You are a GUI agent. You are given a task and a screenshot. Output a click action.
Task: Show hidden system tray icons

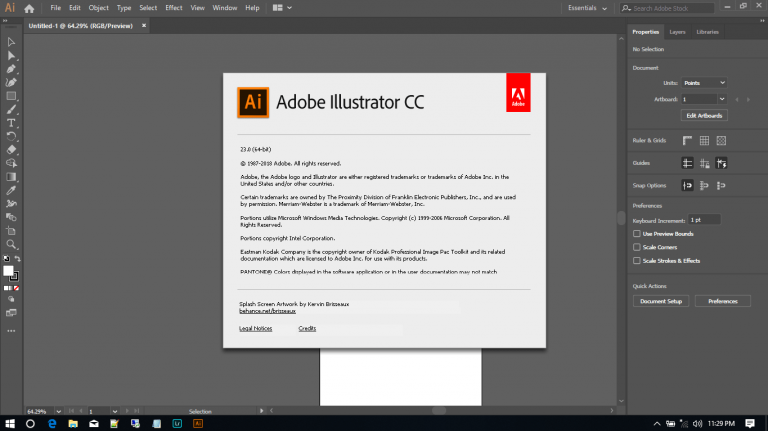coord(657,424)
